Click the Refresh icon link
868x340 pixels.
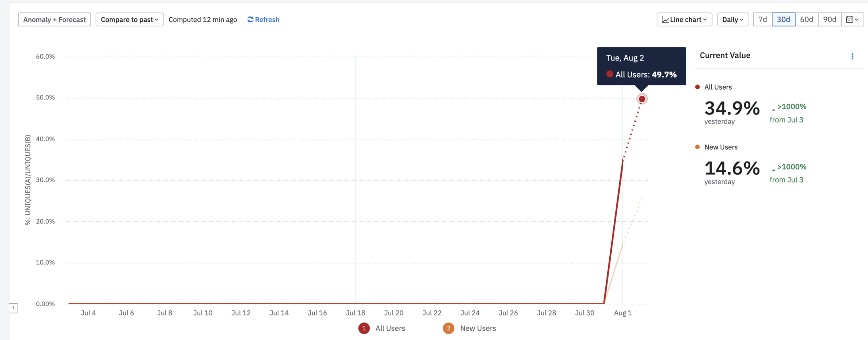coord(251,20)
